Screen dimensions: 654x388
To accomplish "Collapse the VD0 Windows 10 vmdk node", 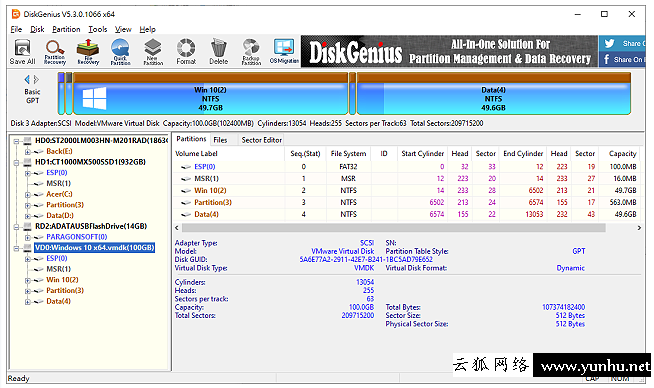I will click(16, 248).
